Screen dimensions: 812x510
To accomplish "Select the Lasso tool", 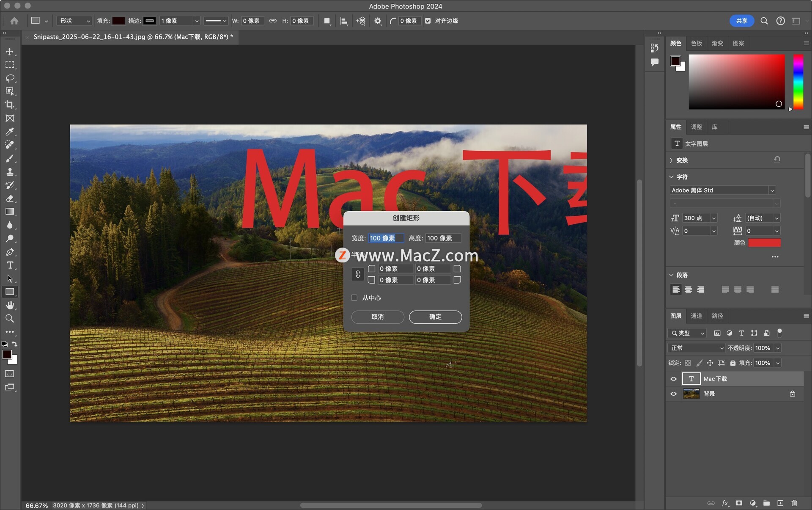I will (x=9, y=78).
